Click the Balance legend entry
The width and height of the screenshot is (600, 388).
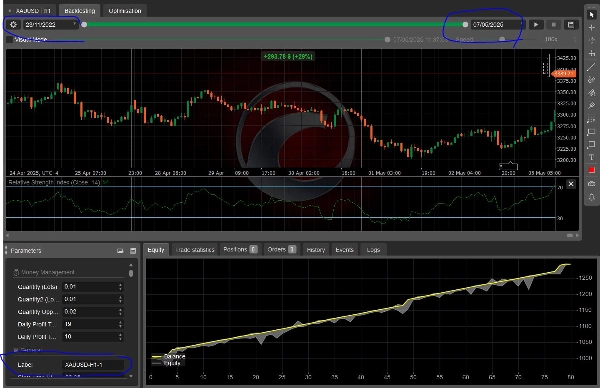tap(169, 356)
